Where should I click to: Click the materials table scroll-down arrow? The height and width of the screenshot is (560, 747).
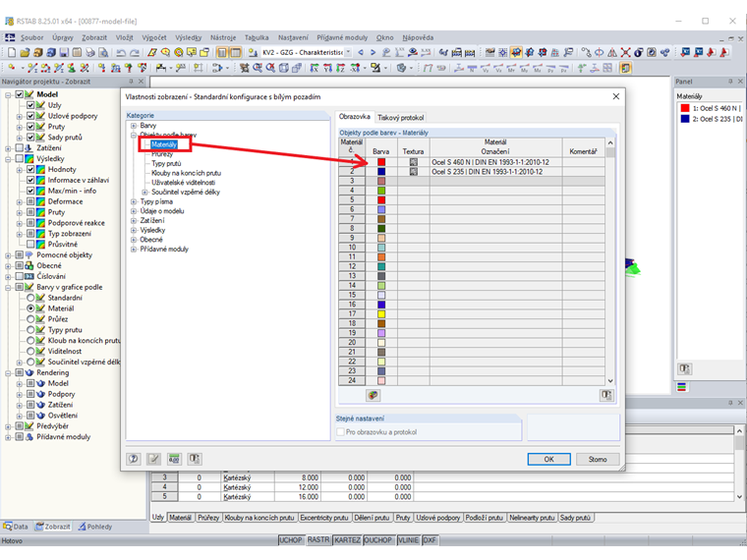(610, 380)
